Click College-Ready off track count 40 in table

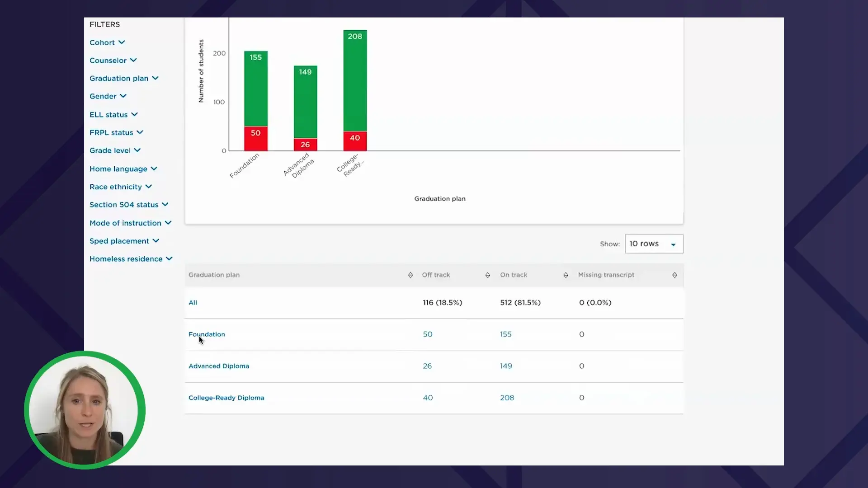[x=428, y=398]
